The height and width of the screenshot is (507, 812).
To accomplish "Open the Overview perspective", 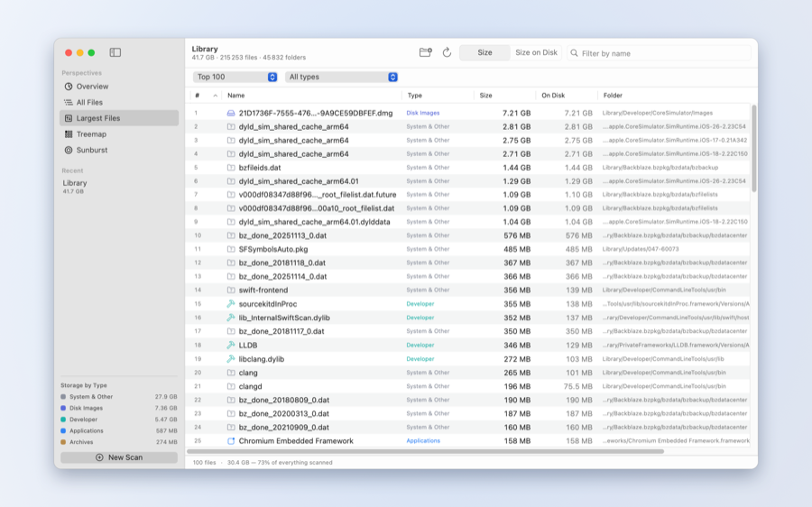I will click(x=119, y=87).
